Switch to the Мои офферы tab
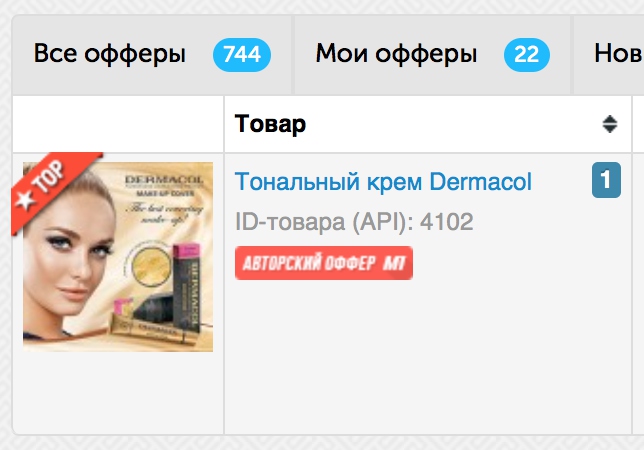Viewport: 644px width, 450px height. pyautogui.click(x=432, y=55)
